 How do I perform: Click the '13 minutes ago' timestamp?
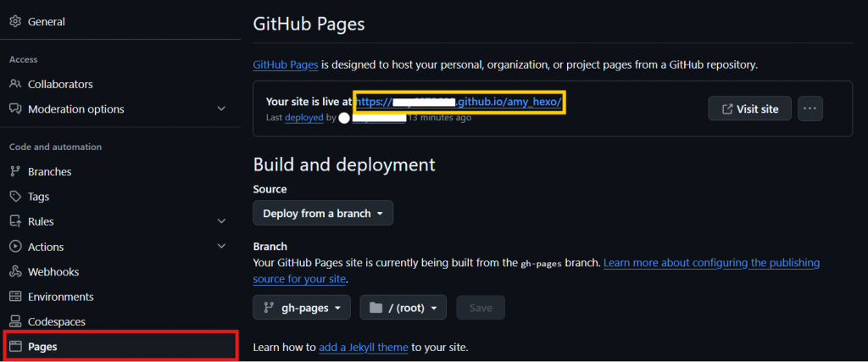[440, 118]
